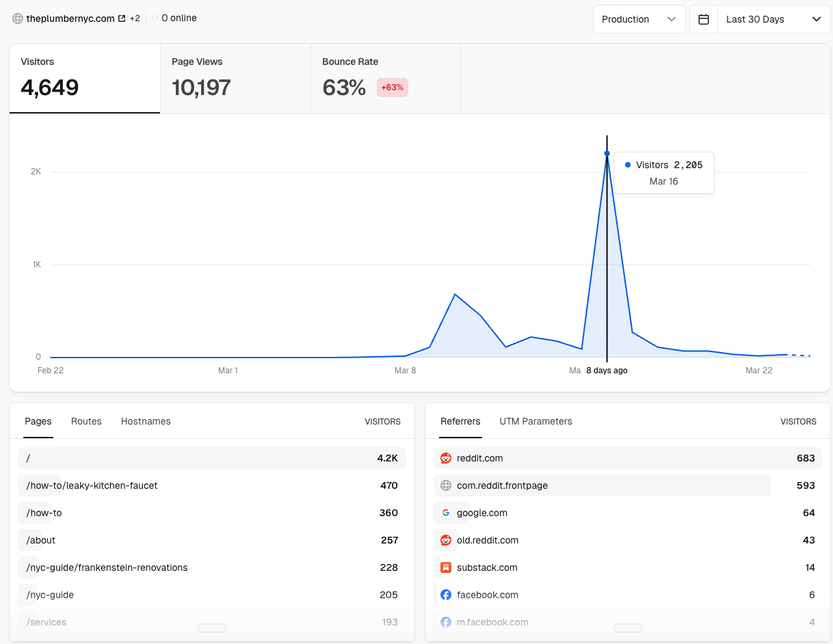Select the Visitors metric tab
The width and height of the screenshot is (833, 644).
coord(85,79)
